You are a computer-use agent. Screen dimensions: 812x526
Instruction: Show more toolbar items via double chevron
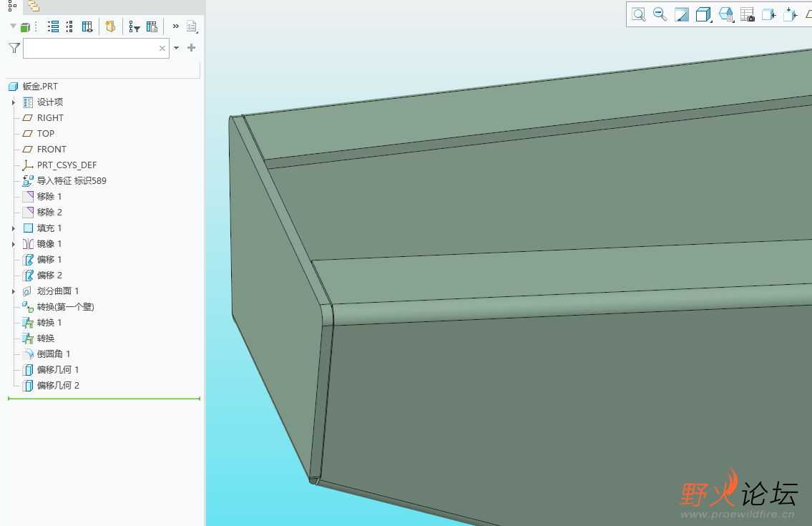pyautogui.click(x=175, y=26)
